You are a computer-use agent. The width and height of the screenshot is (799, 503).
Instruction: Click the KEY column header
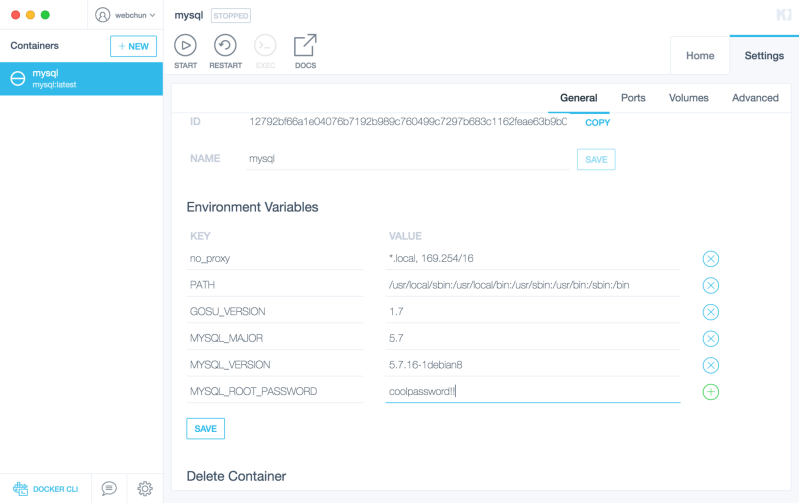tap(200, 236)
